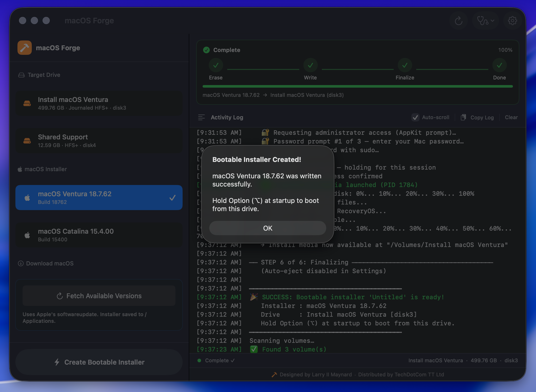Click the 'Complete ✓' footer status text

point(220,360)
